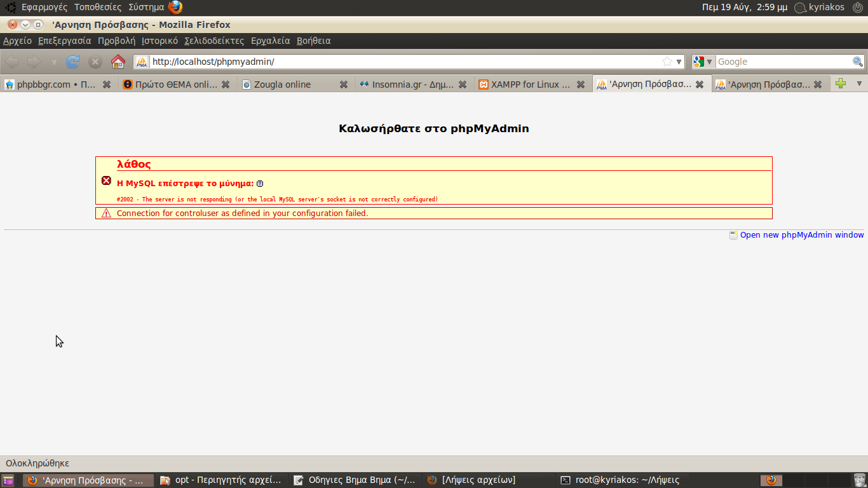Go back with the back arrow button

[12, 62]
